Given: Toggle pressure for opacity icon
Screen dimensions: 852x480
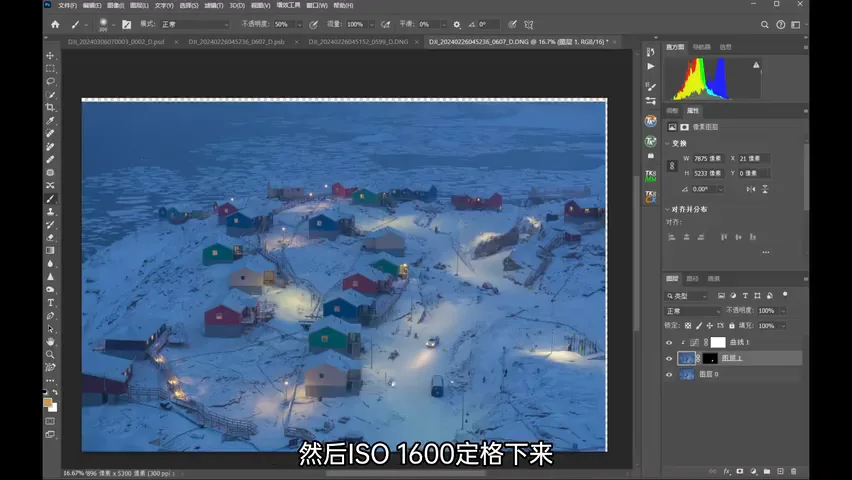Looking at the screenshot, I should click(x=314, y=24).
